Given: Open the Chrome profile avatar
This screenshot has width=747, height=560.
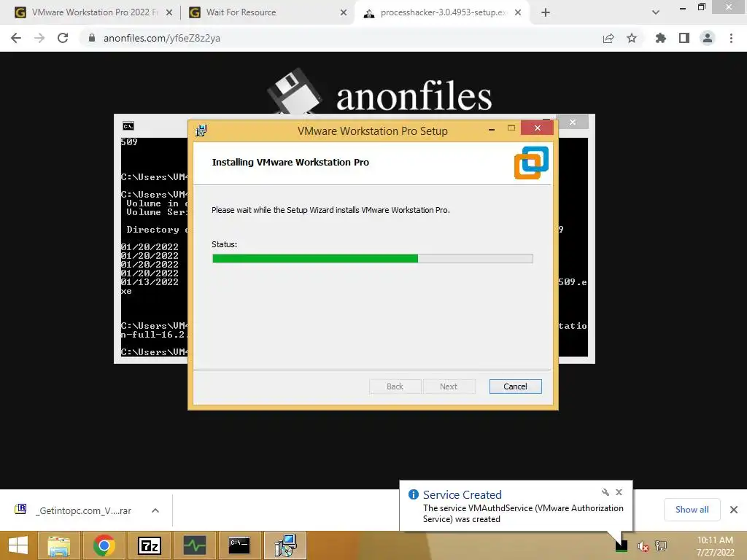Looking at the screenshot, I should [708, 38].
